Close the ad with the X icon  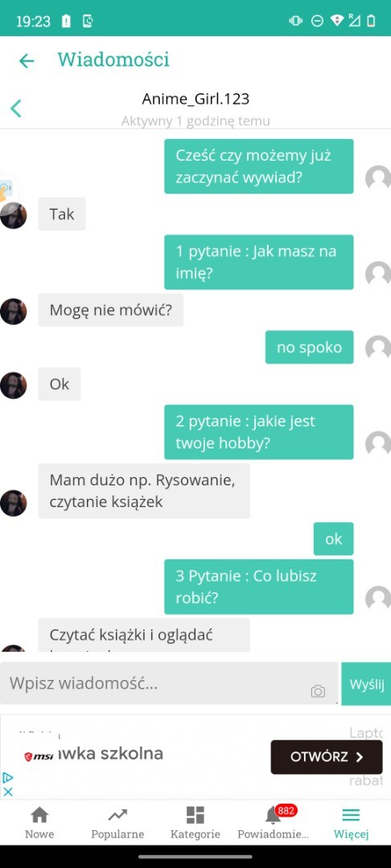pos(8,792)
